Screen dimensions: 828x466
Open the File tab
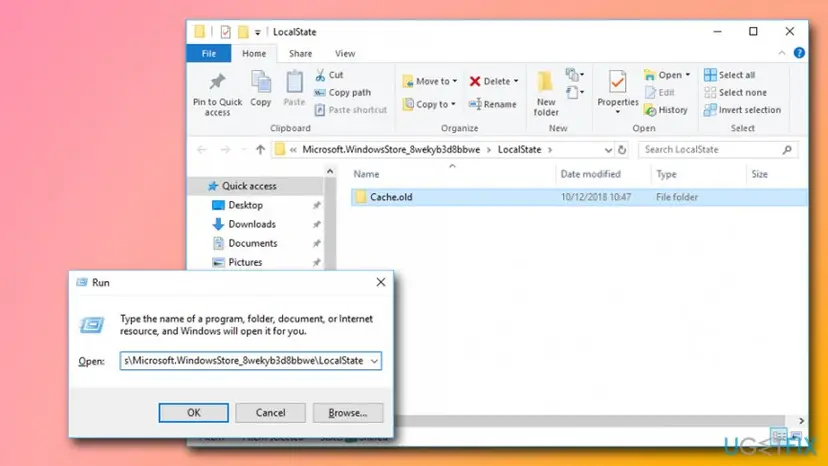[x=209, y=53]
